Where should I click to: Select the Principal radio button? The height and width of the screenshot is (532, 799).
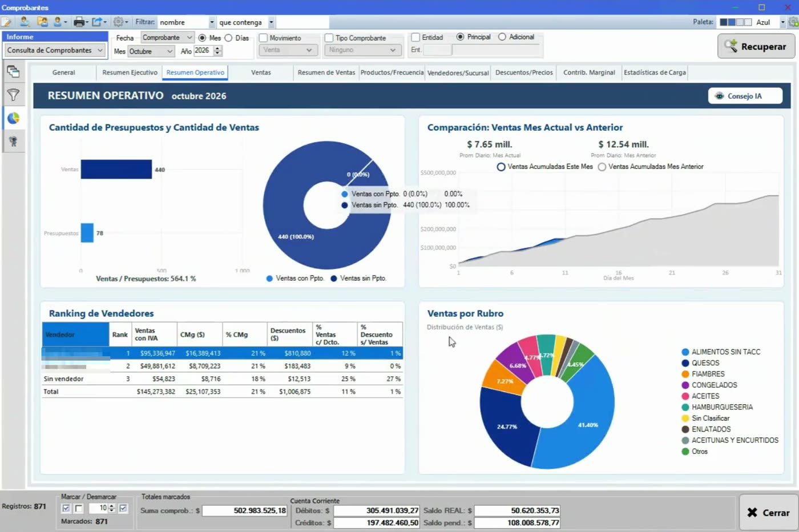(460, 37)
